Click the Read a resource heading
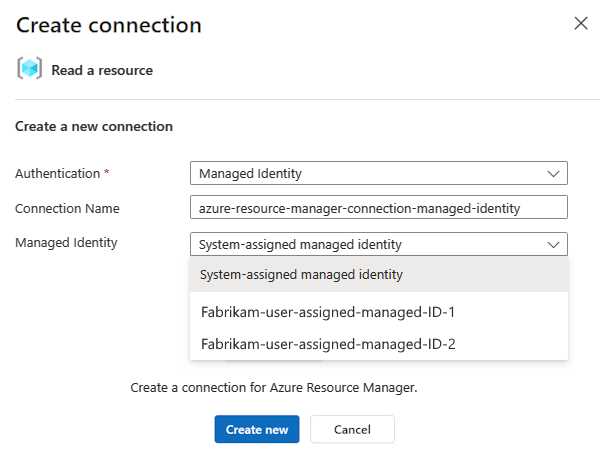600x460 pixels. (102, 70)
